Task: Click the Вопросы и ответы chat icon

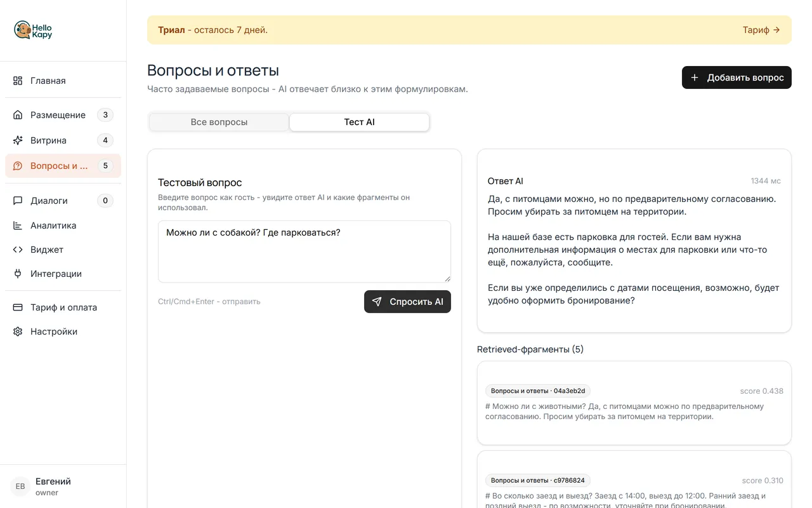Action: pos(18,166)
